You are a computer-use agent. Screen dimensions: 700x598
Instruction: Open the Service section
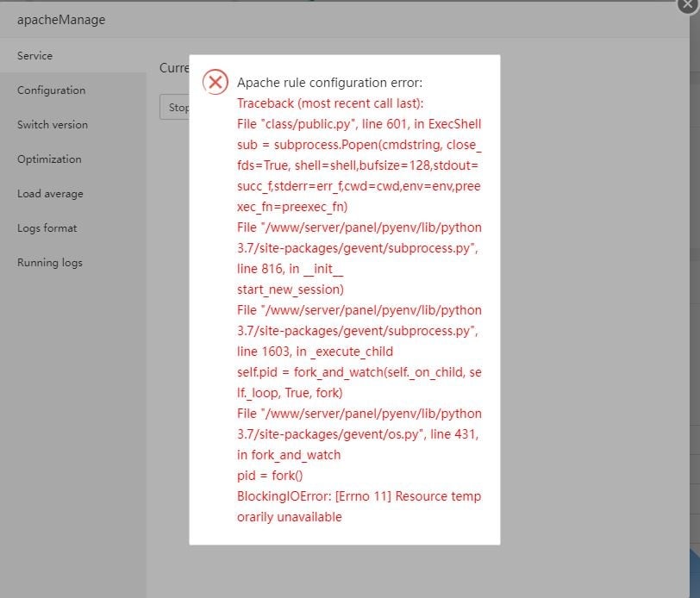click(34, 55)
